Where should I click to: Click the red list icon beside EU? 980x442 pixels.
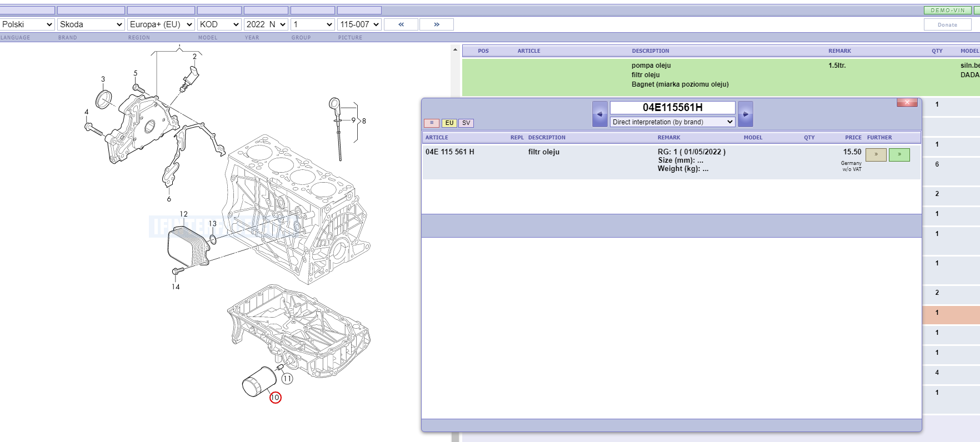(x=432, y=123)
